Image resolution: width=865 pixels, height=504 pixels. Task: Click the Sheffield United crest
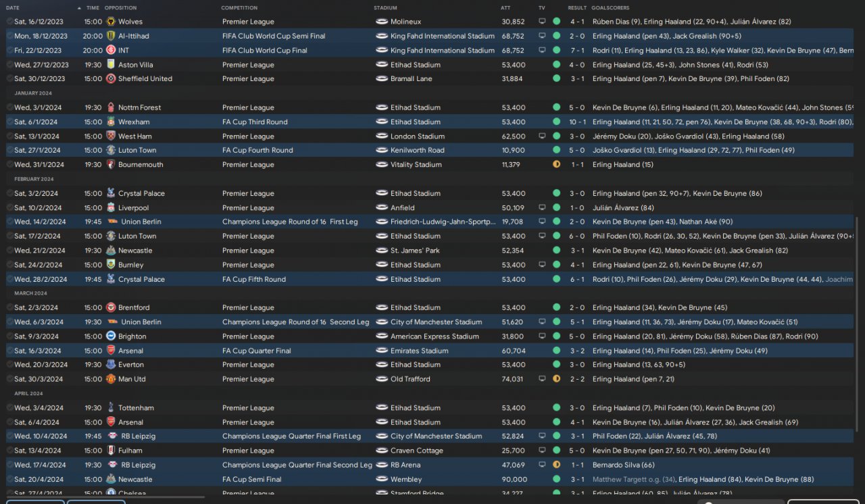pyautogui.click(x=111, y=78)
